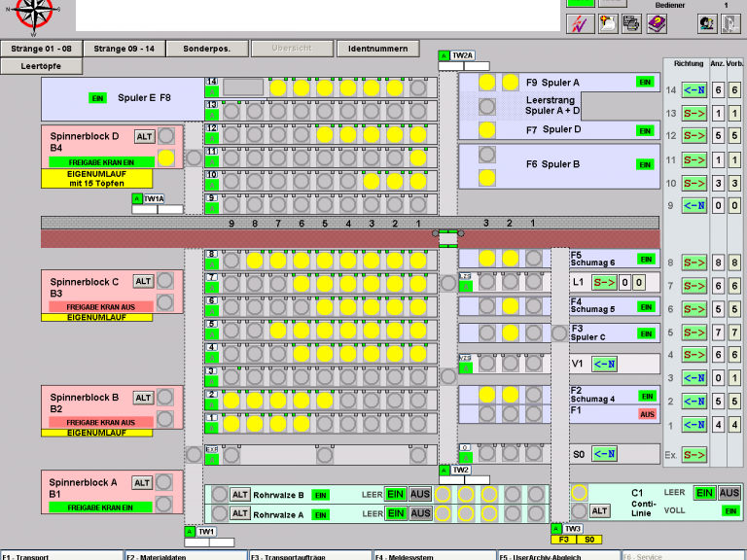The height and width of the screenshot is (560, 747).
Task: Open the Stränge 09 - 14 tab
Action: [124, 49]
